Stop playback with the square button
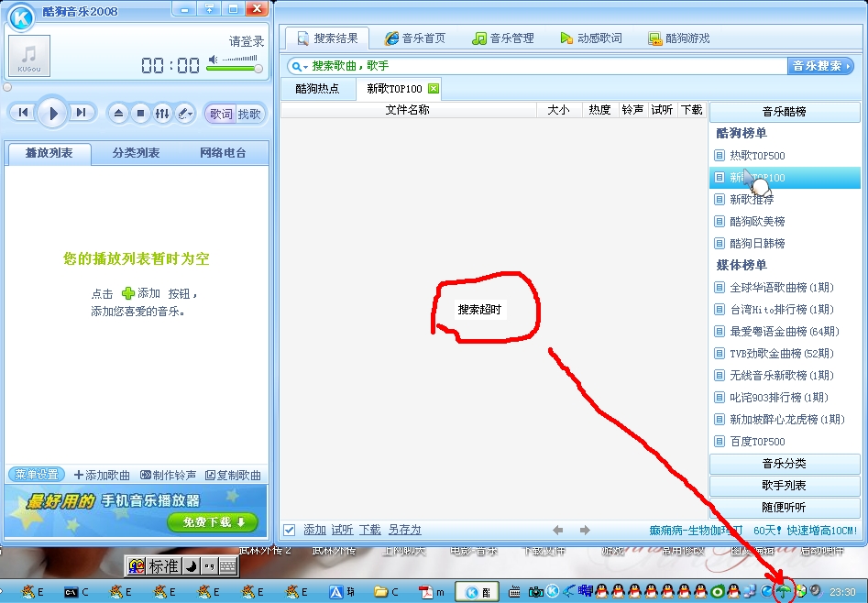Screen dimensions: 868x603 pos(140,114)
